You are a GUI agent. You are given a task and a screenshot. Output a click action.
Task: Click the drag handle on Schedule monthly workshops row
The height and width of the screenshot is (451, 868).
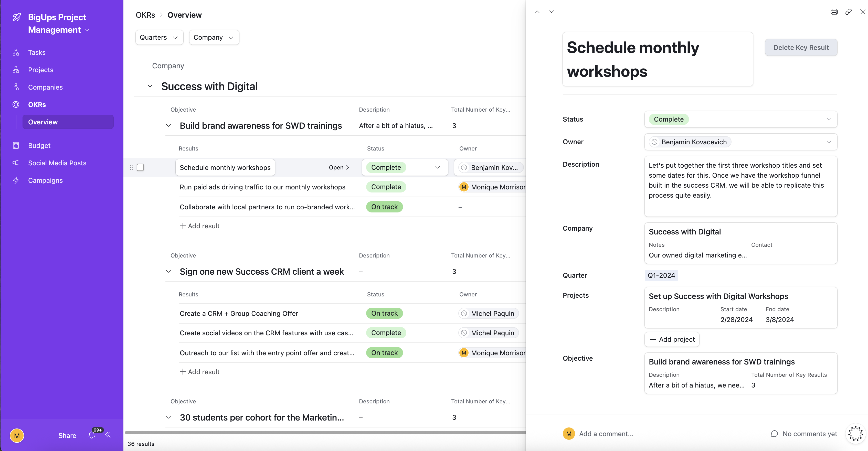(x=131, y=167)
